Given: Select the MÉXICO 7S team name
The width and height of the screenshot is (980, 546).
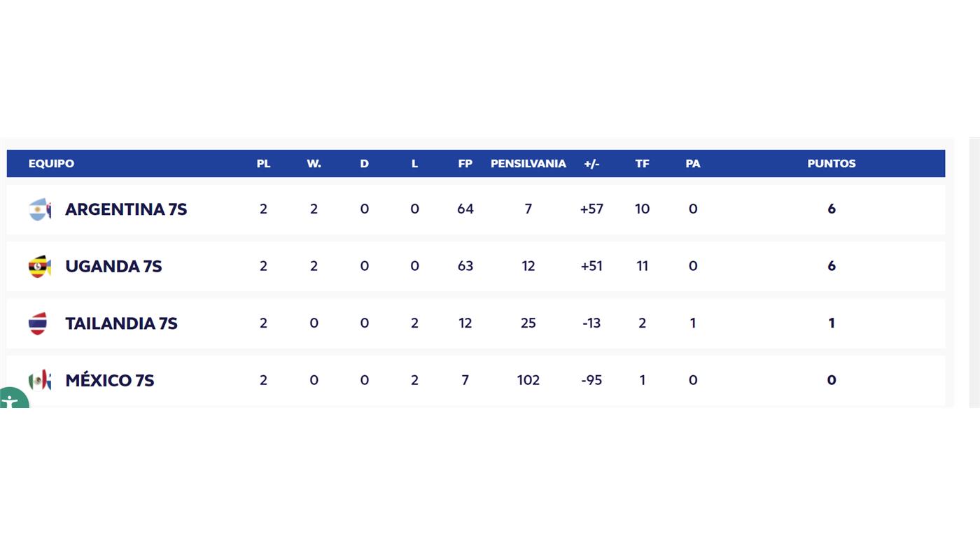Looking at the screenshot, I should click(109, 381).
